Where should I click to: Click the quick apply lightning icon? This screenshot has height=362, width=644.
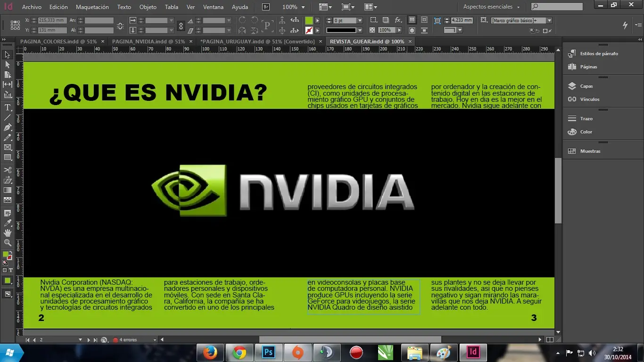[x=626, y=25]
